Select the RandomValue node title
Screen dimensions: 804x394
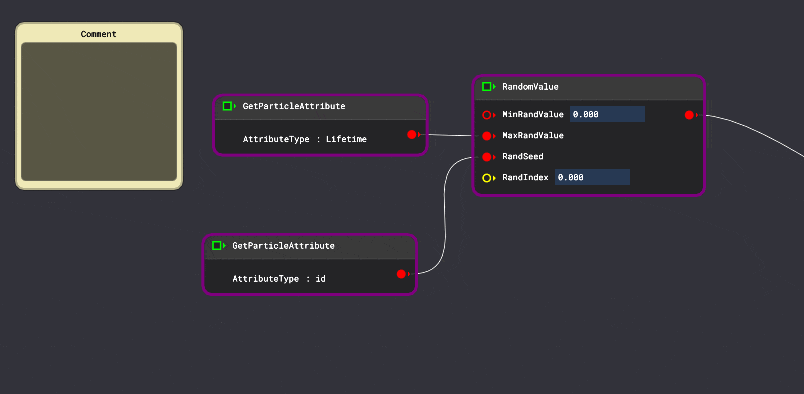[x=530, y=87]
